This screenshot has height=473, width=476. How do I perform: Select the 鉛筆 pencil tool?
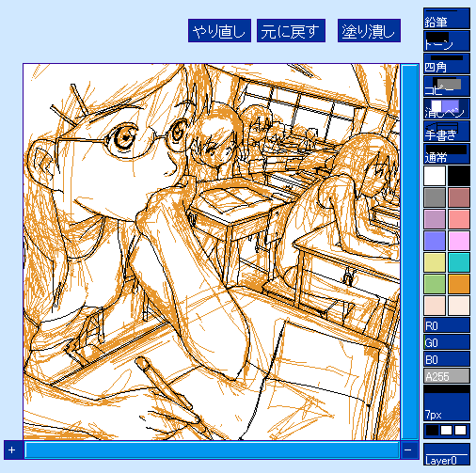[447, 19]
